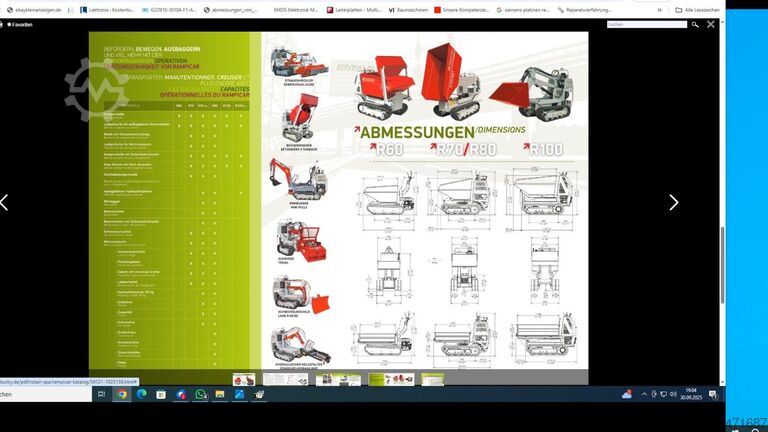768x432 pixels.
Task: Click the snow plow attachment image
Action: click(301, 296)
